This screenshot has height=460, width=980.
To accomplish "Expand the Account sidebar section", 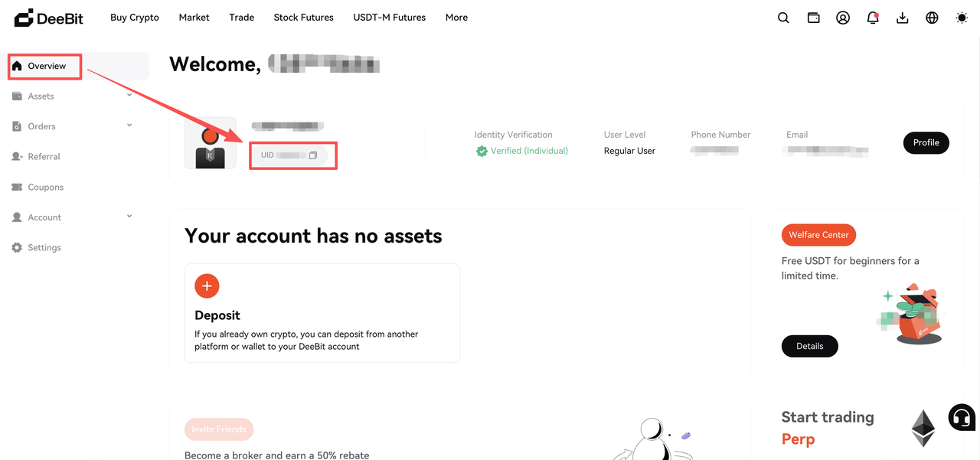I will (74, 217).
